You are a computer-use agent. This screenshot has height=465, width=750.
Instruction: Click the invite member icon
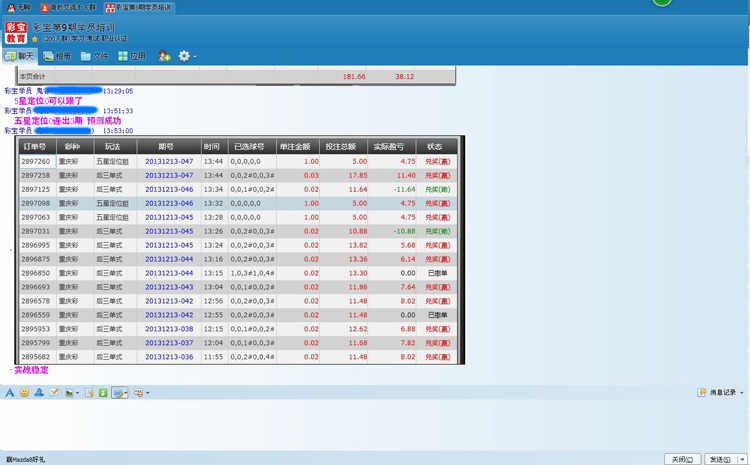pyautogui.click(x=164, y=56)
